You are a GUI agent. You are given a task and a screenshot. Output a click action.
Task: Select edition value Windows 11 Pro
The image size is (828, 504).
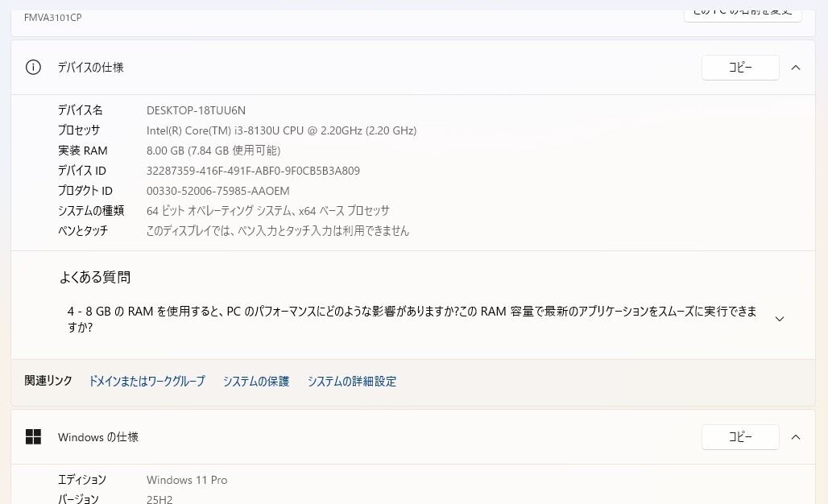click(187, 480)
